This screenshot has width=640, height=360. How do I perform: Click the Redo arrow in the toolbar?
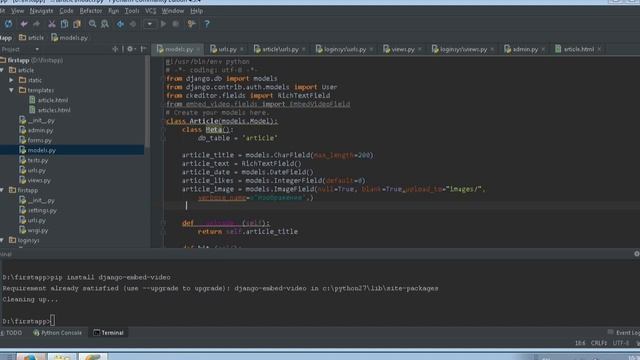point(37,24)
